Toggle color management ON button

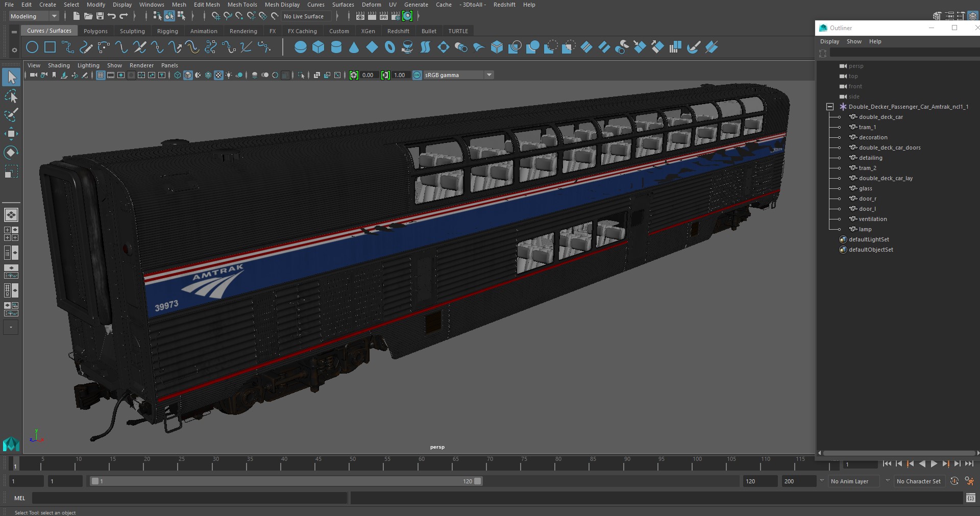pyautogui.click(x=417, y=75)
